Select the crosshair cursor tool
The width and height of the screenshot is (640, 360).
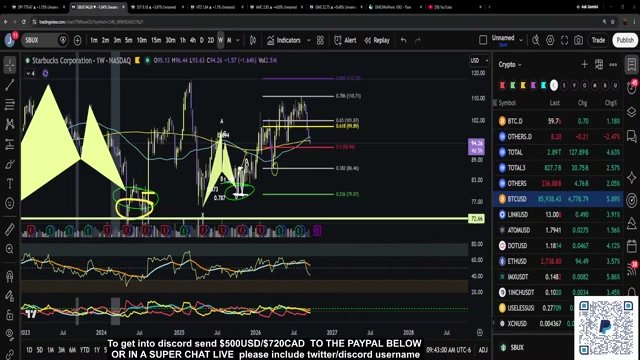10,65
